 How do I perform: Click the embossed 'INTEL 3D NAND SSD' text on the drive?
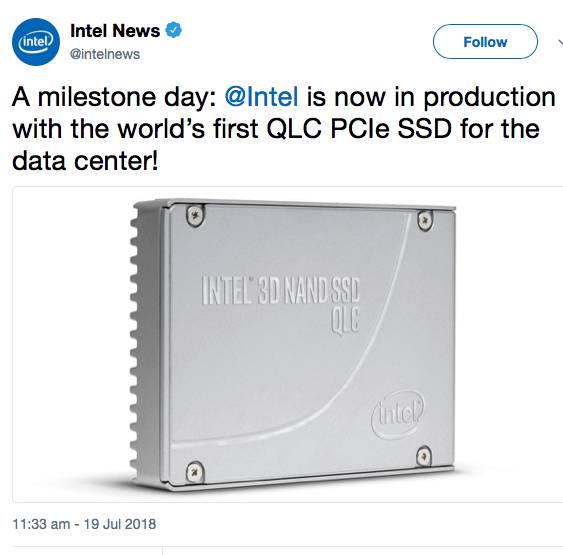pos(280,290)
